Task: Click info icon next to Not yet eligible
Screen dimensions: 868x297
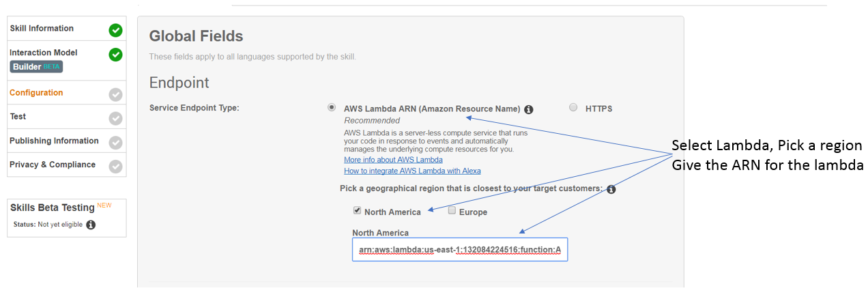Action: pyautogui.click(x=91, y=225)
